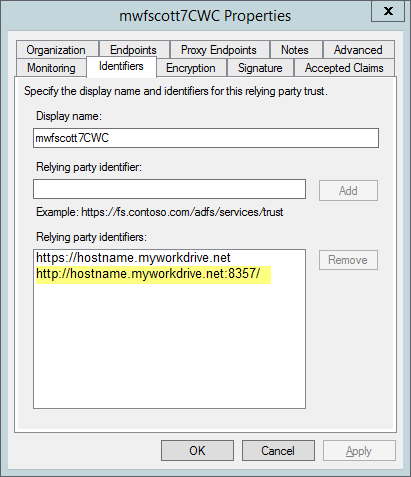411x477 pixels.
Task: Focus the Relying party identifier input box
Action: [169, 189]
